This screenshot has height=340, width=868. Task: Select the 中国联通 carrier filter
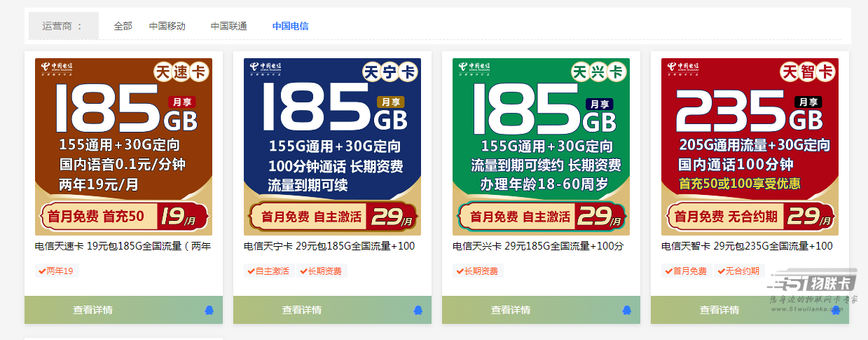(x=228, y=26)
